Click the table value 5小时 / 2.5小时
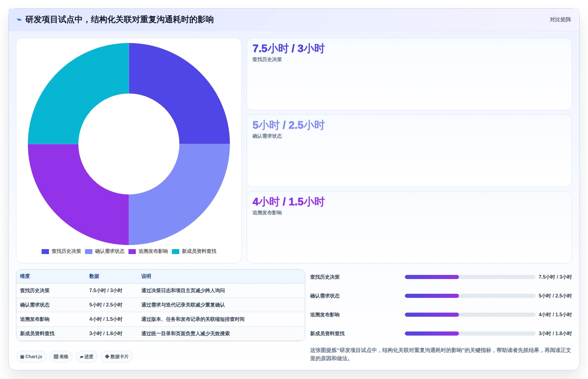Screen dimensions: 588x379 coord(106,305)
